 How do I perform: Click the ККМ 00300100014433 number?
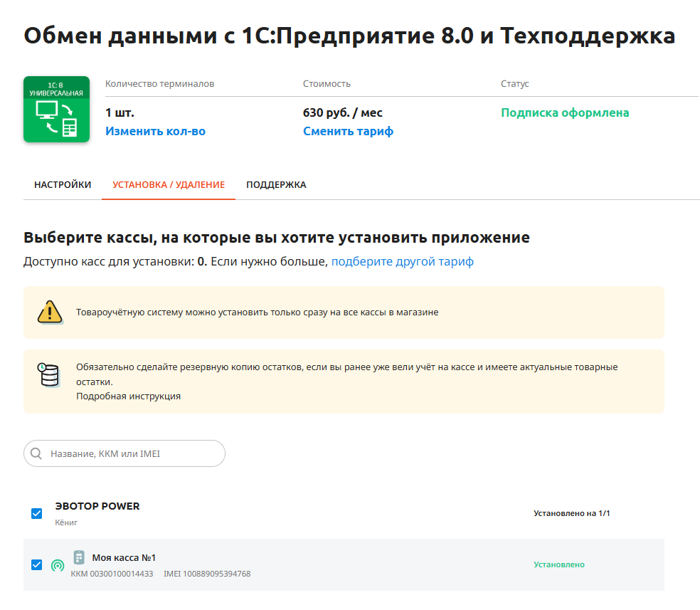[x=112, y=574]
